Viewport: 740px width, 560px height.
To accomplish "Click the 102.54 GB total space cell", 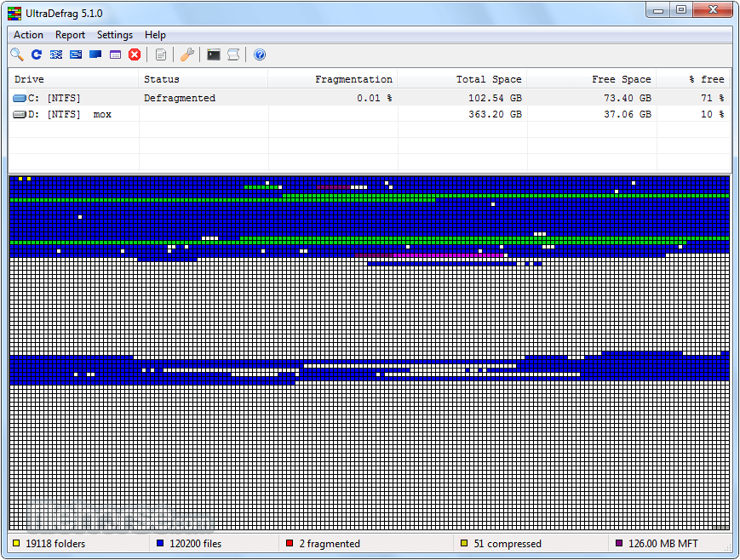I will pos(495,98).
